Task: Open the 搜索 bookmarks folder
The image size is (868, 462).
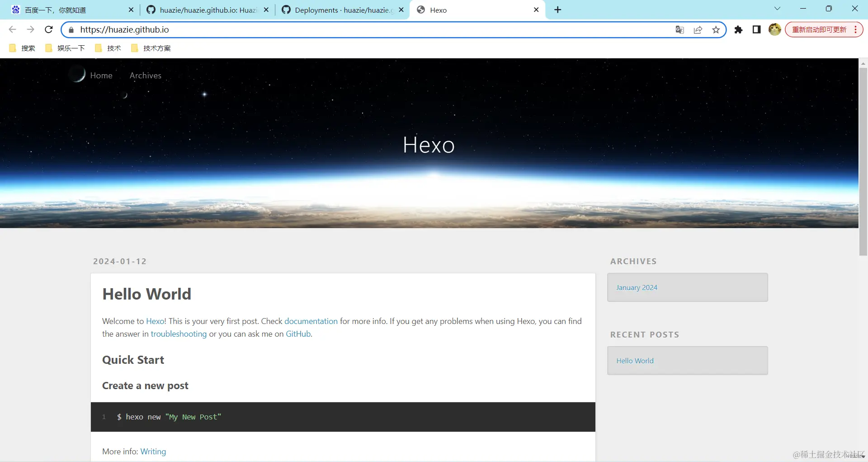Action: 22,48
